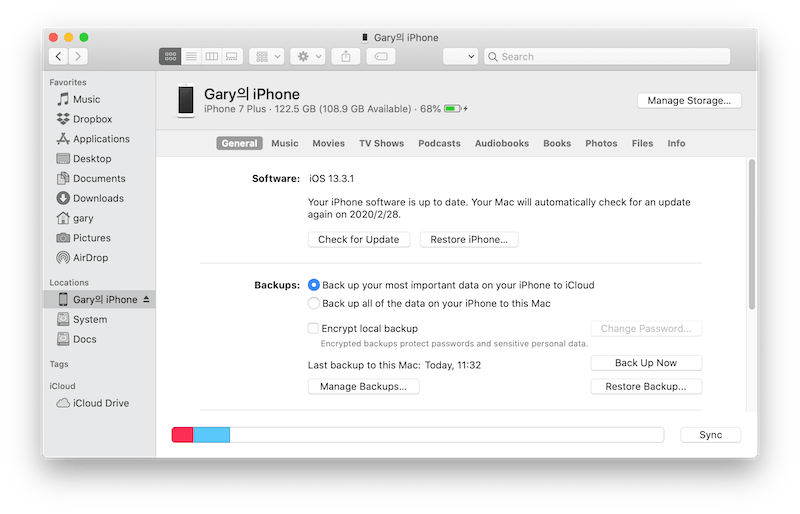Click blue segment of storage bar

click(x=211, y=435)
